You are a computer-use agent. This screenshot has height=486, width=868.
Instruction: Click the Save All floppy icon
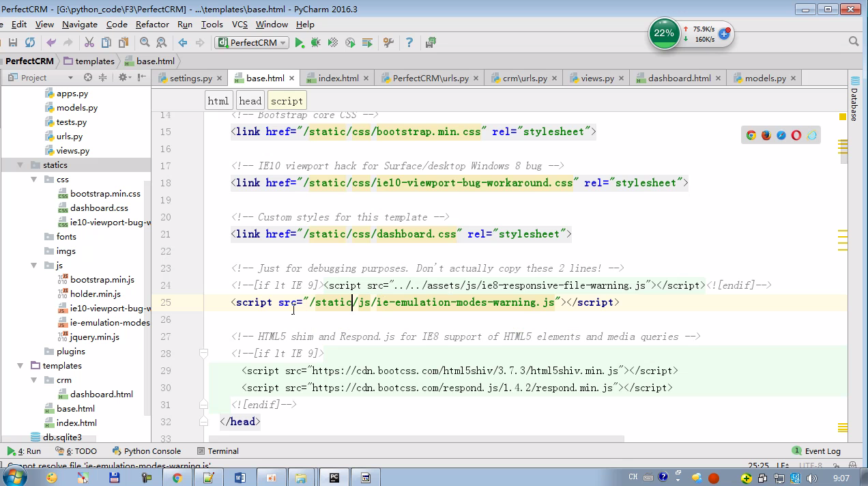pyautogui.click(x=12, y=42)
